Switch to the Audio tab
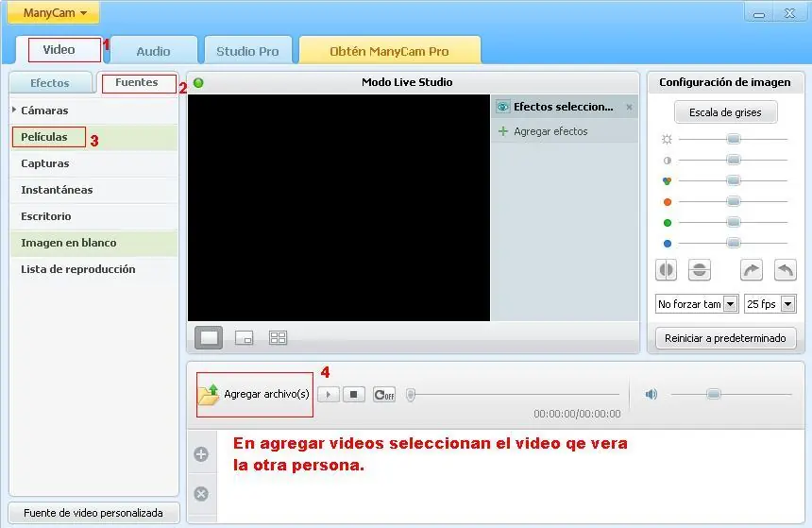Image resolution: width=812 pixels, height=528 pixels. [153, 51]
